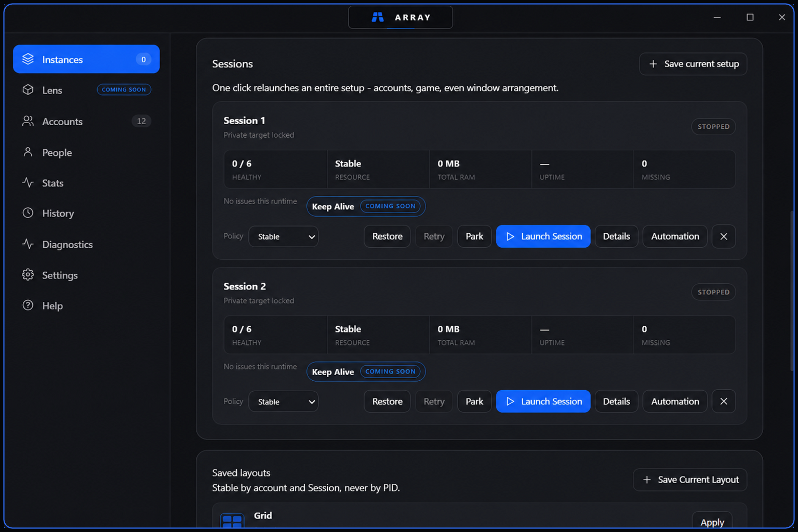The image size is (798, 532).
Task: Click Save current setup button
Action: click(693, 64)
